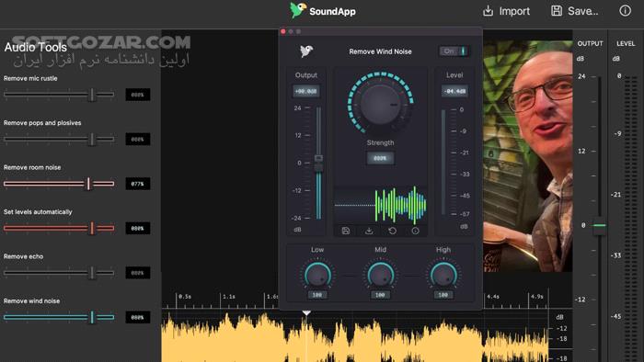The width and height of the screenshot is (644, 362).
Task: Click the Save.. button label
Action: pos(582,11)
